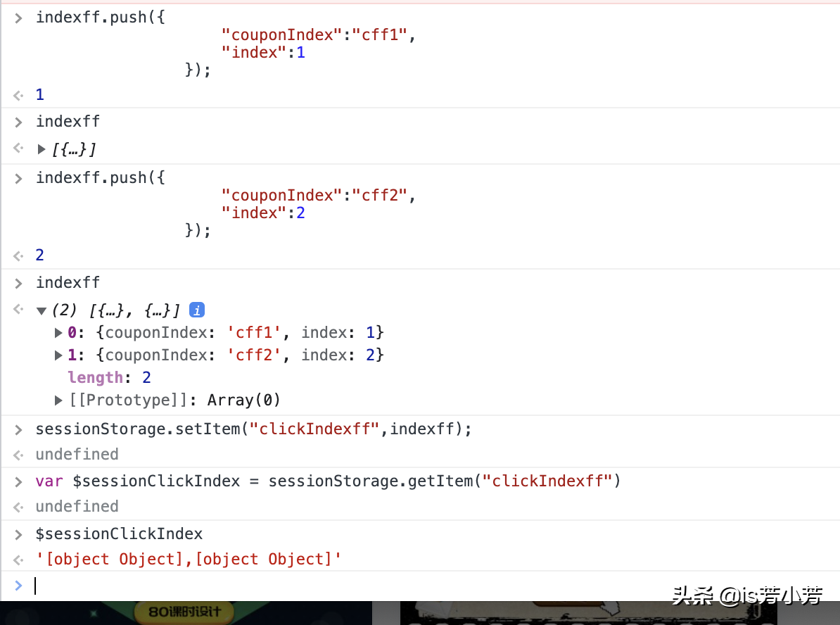Image resolution: width=840 pixels, height=625 pixels.
Task: Click the return value 2 from second push
Action: (x=39, y=255)
